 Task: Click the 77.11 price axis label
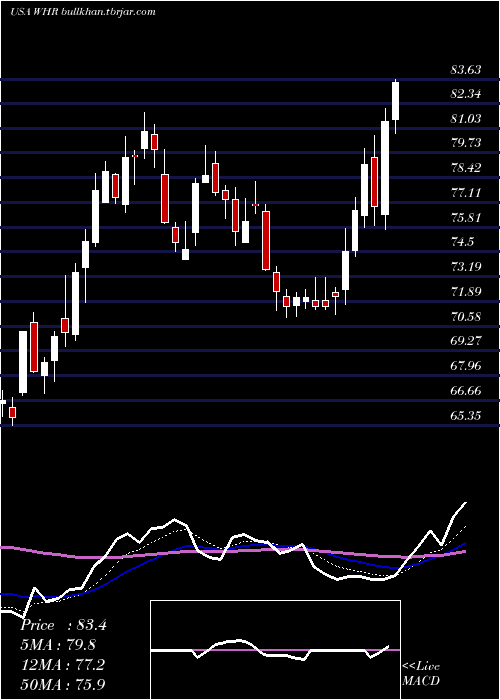[x=466, y=193]
